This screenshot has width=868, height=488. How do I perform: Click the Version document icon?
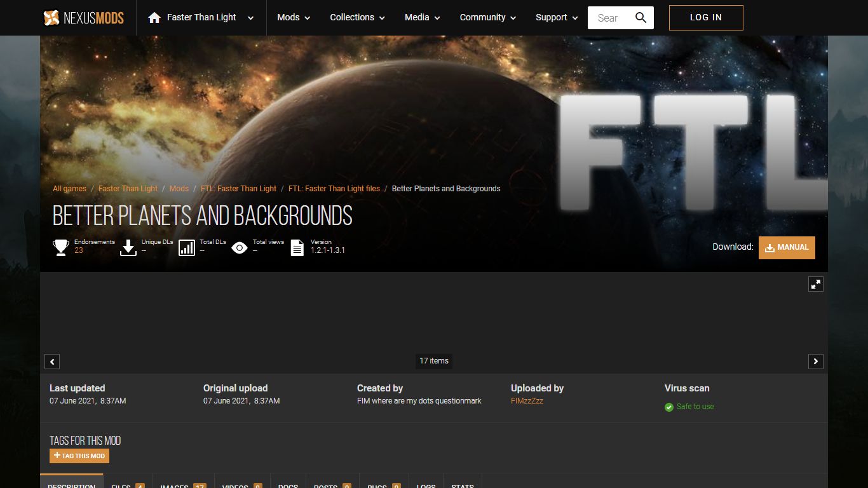[x=297, y=247]
